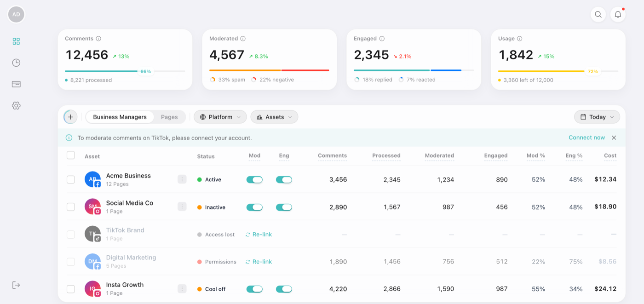Sort by the Processed column header
Screen dimensions: 644x304
386,156
